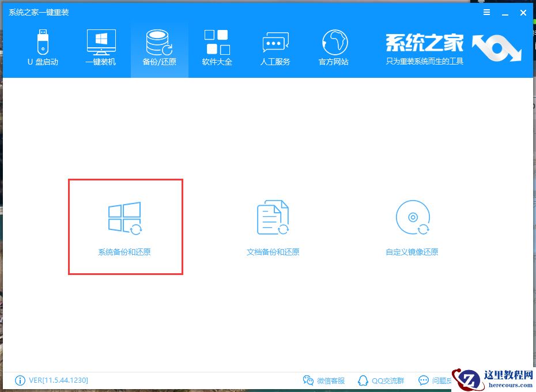The width and height of the screenshot is (536, 392).
Task: Visit the 官方网站 official website
Action: (x=333, y=46)
